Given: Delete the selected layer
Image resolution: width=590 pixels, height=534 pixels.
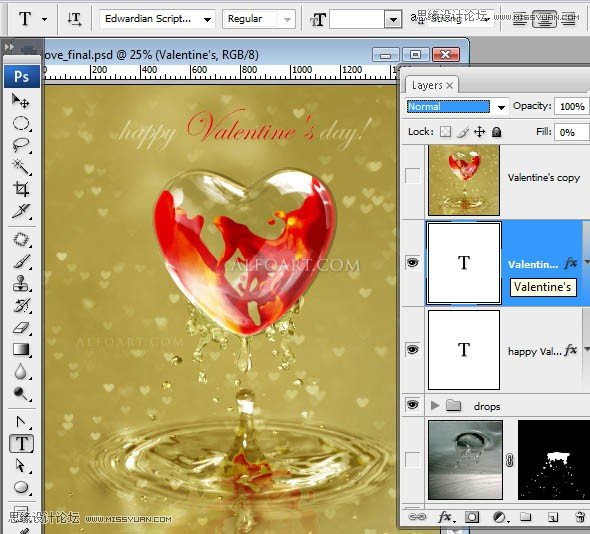Looking at the screenshot, I should pos(580,517).
